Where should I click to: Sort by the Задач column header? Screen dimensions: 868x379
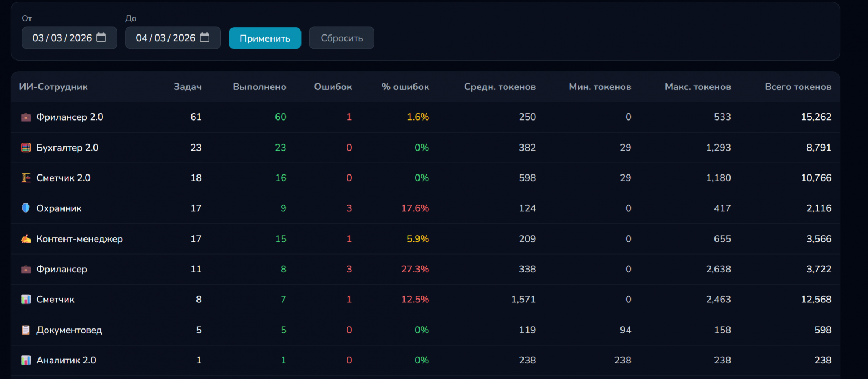click(x=188, y=87)
